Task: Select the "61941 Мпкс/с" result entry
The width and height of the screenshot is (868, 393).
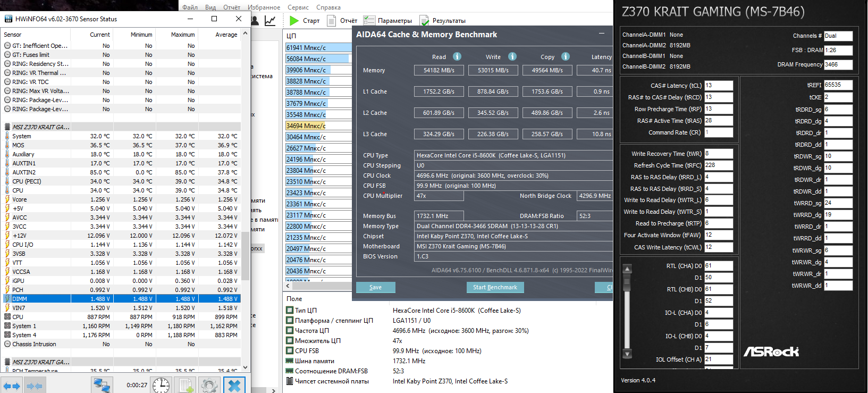Action: (318, 47)
